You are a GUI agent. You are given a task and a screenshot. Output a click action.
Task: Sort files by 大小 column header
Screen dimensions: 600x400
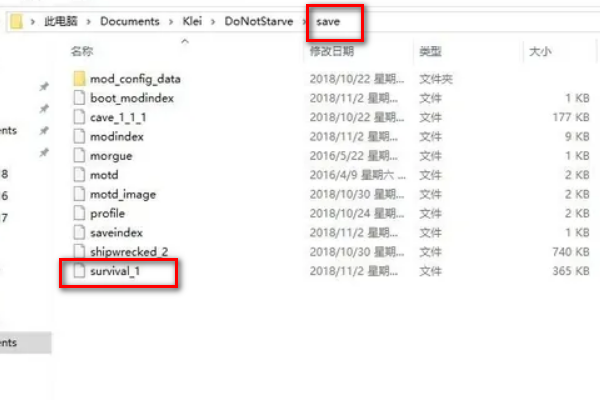click(540, 51)
